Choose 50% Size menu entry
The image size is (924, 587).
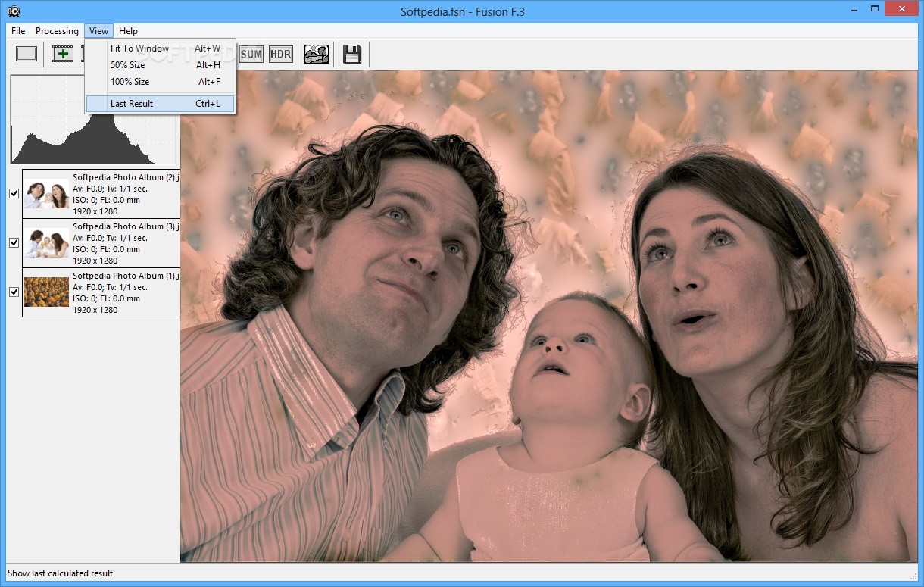[161, 65]
